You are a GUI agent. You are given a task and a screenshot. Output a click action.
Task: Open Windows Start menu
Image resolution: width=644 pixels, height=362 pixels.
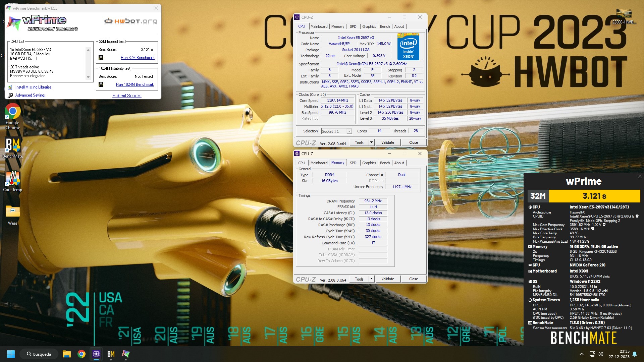[x=11, y=354]
